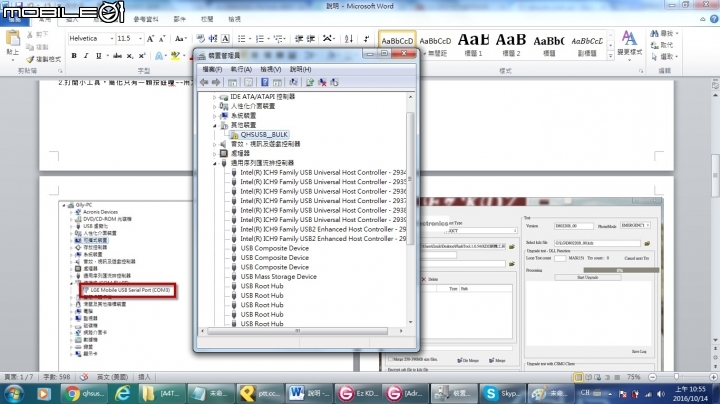Viewport: 720px width, 404px height.
Task: Switch to Print Layout view button
Action: 579,377
